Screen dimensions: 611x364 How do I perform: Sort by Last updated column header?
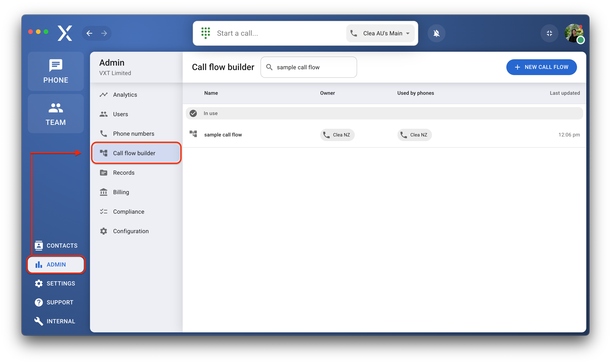click(565, 93)
